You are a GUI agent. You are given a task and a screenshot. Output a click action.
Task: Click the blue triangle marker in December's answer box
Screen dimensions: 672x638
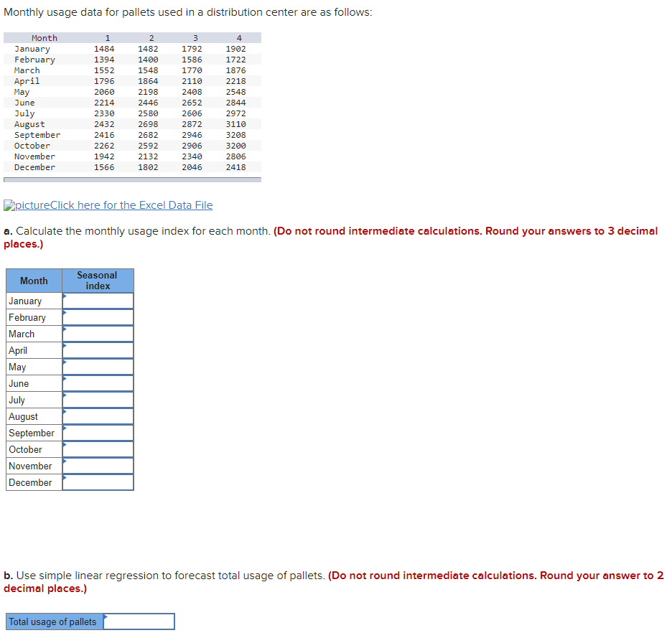click(66, 477)
